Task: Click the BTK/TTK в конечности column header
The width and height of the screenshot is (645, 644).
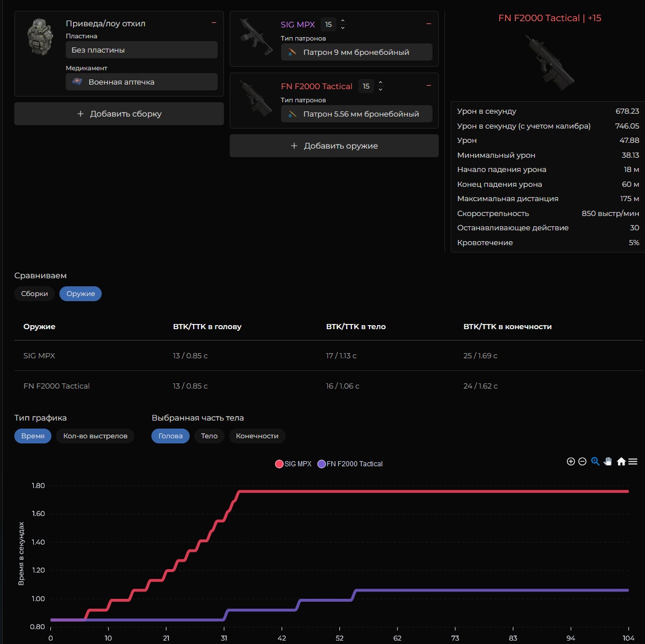Action: [x=507, y=326]
